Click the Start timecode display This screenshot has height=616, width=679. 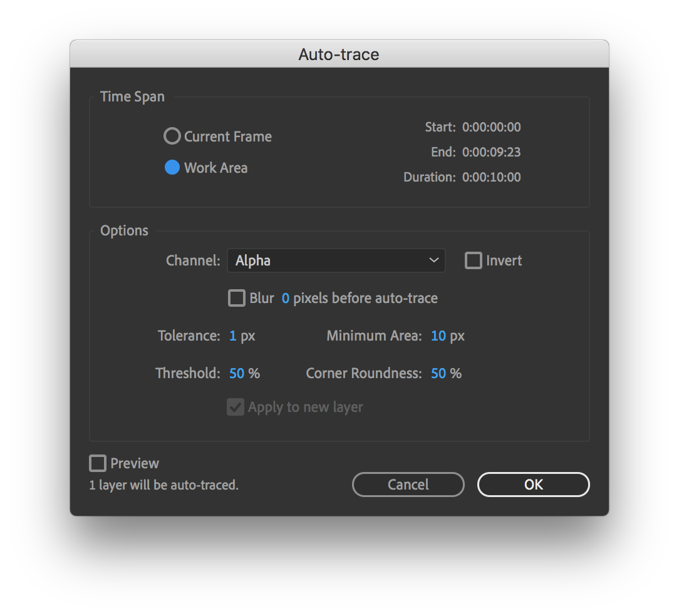click(491, 127)
